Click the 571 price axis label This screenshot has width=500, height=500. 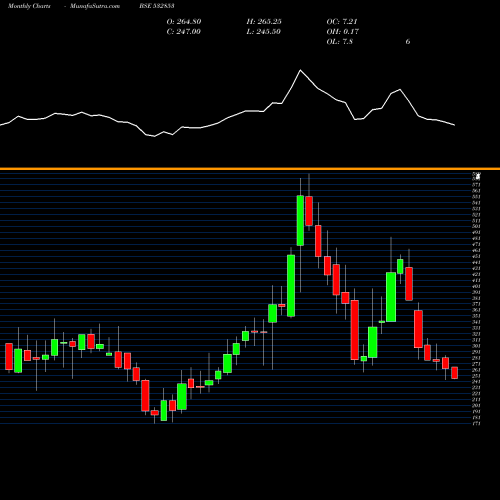click(x=476, y=185)
